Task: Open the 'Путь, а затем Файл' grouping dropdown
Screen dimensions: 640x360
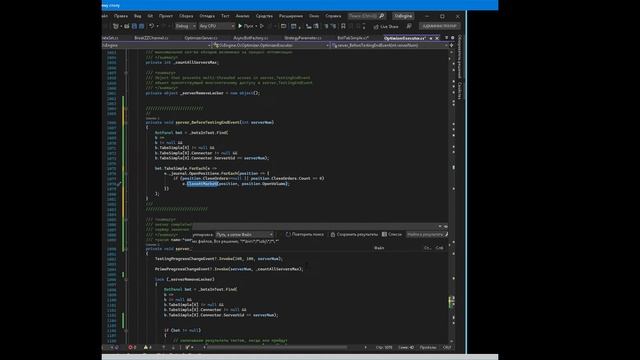Action: tap(244, 235)
